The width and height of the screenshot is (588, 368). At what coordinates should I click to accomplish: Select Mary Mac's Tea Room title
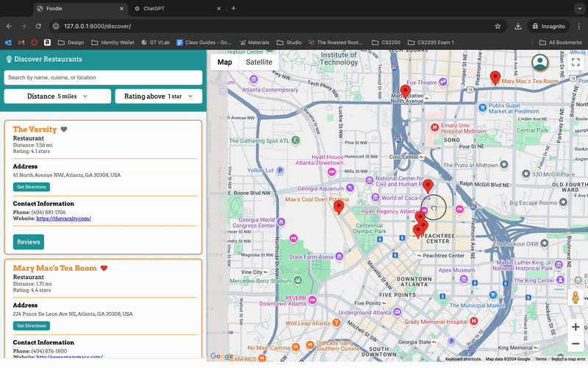54,268
